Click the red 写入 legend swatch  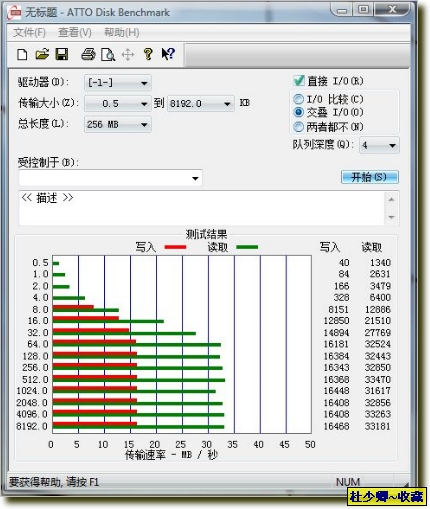(175, 247)
